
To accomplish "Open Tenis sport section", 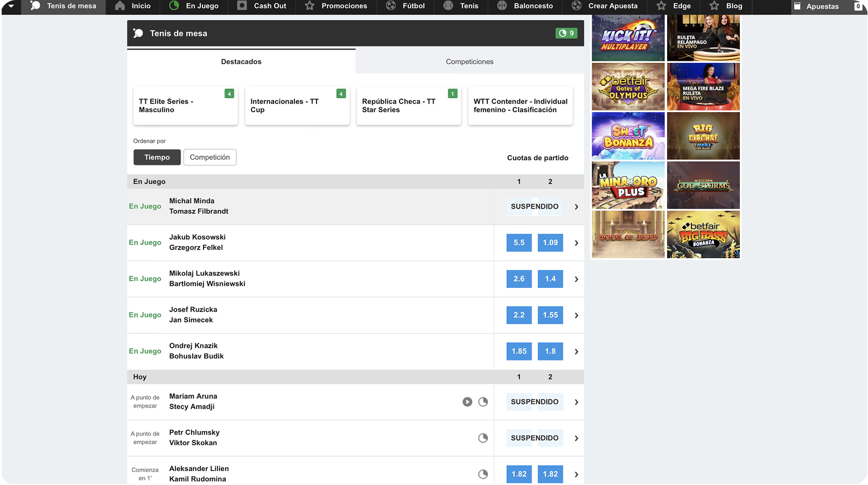I will click(x=461, y=6).
